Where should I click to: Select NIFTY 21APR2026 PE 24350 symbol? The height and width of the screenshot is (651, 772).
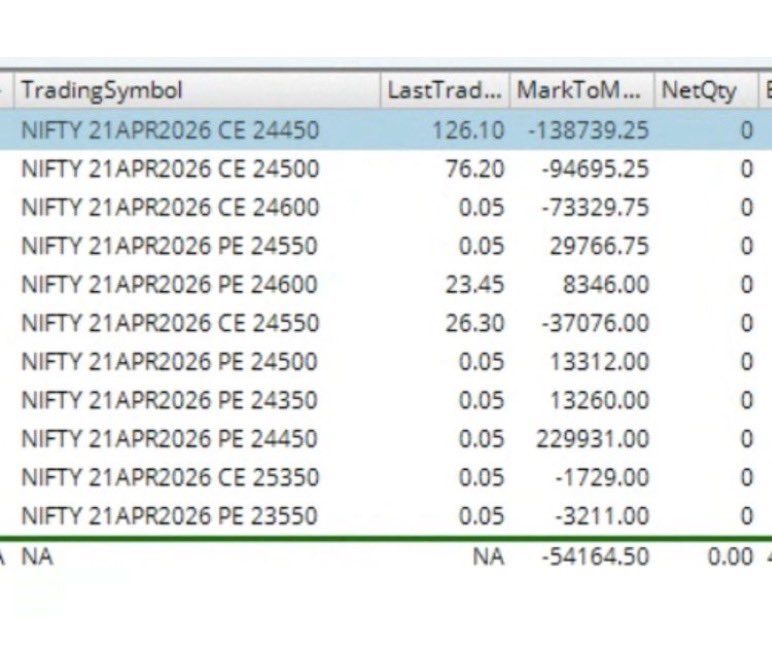coord(169,400)
